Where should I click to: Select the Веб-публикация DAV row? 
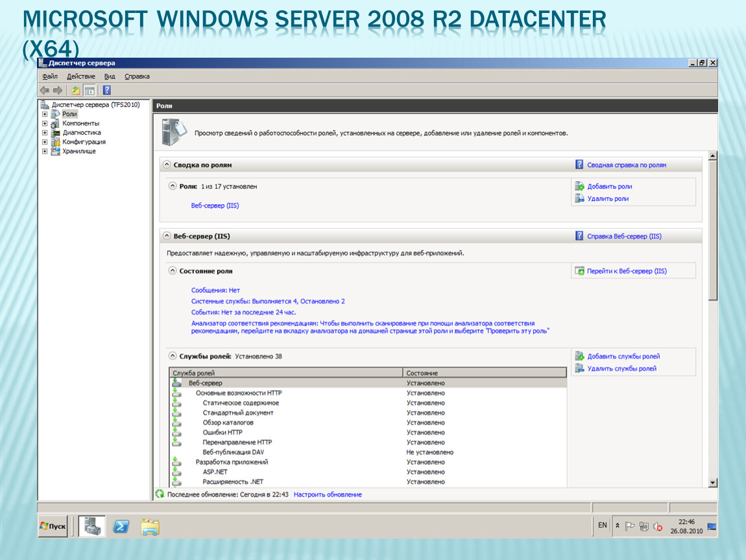[x=368, y=452]
